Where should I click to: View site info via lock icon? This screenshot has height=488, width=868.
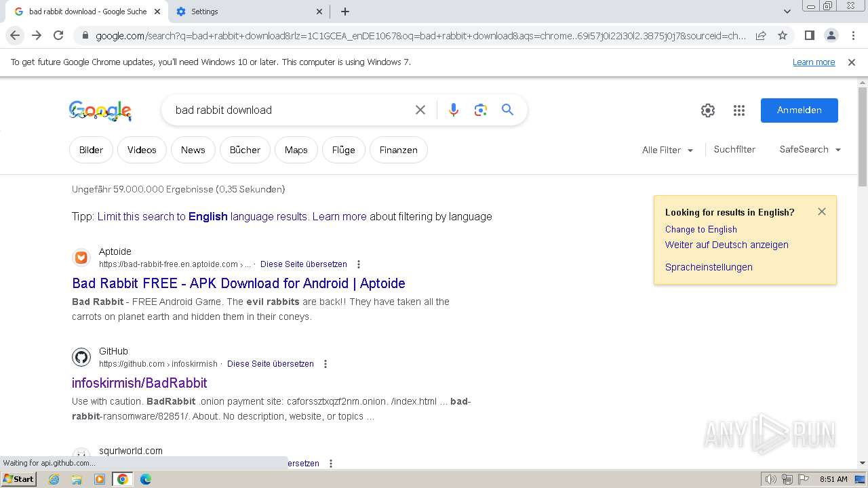pos(85,35)
